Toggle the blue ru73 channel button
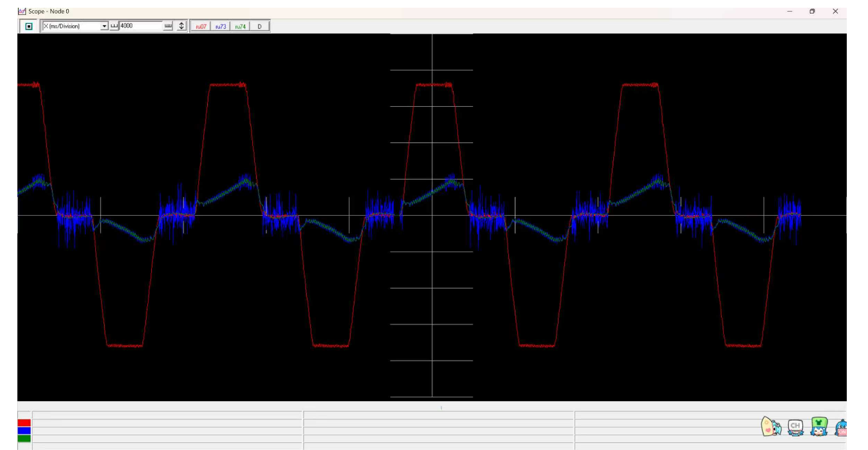Viewport: 868px width, 450px height. [x=220, y=26]
